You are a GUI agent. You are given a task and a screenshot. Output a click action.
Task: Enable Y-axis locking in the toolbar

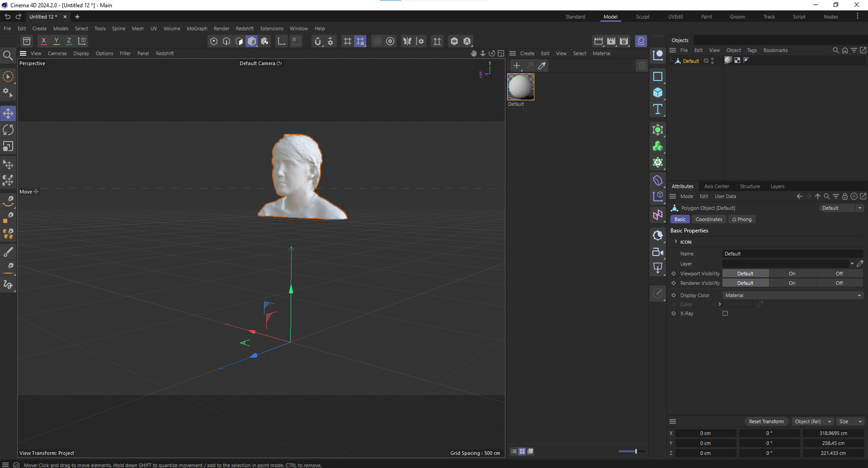[x=56, y=41]
